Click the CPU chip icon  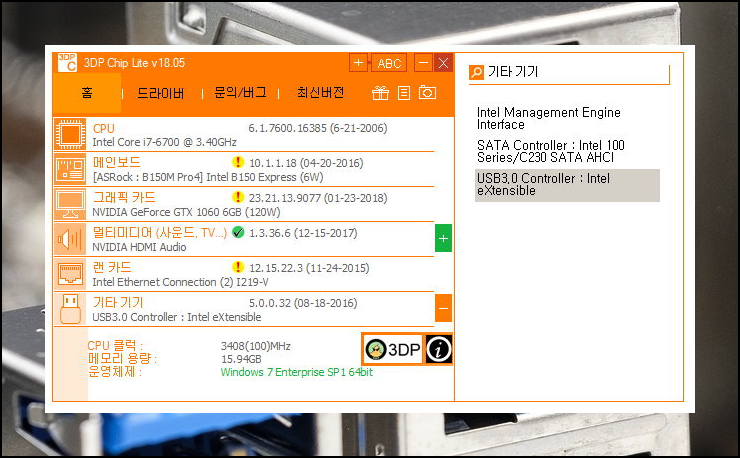click(70, 135)
